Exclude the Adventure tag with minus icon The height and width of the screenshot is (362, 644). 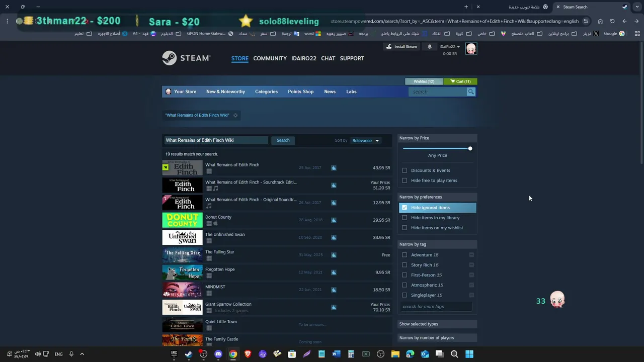471,255
